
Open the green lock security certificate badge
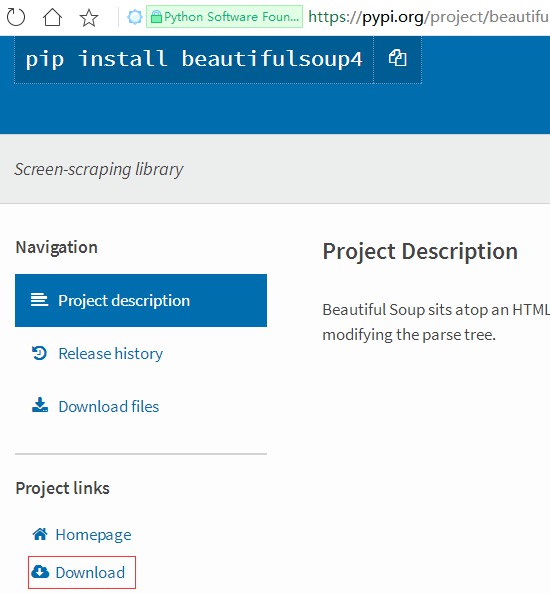click(224, 17)
